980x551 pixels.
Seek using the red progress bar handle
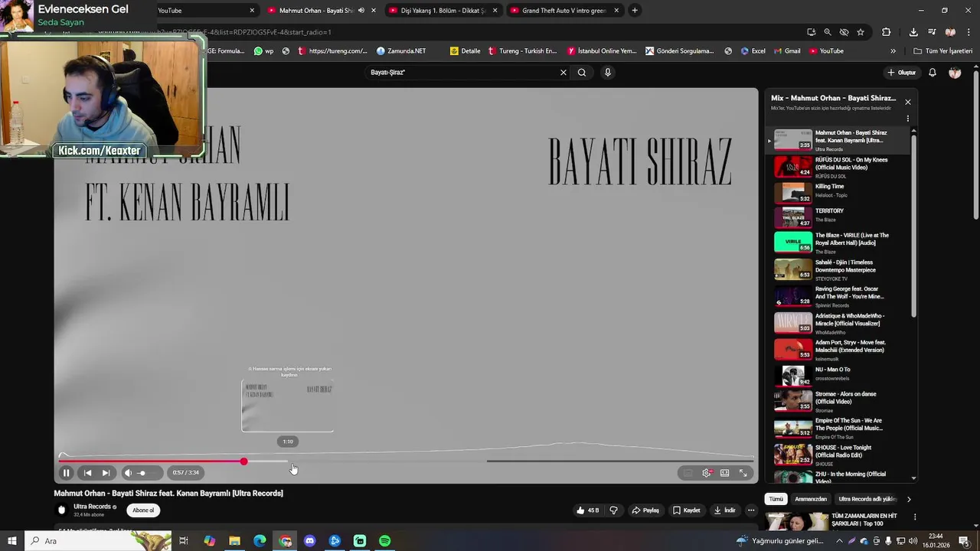(x=243, y=461)
